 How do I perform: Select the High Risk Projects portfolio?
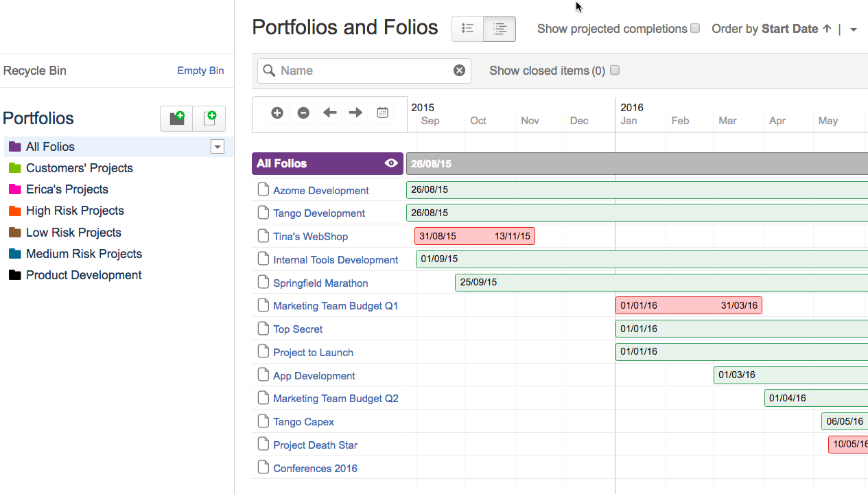pyautogui.click(x=75, y=211)
